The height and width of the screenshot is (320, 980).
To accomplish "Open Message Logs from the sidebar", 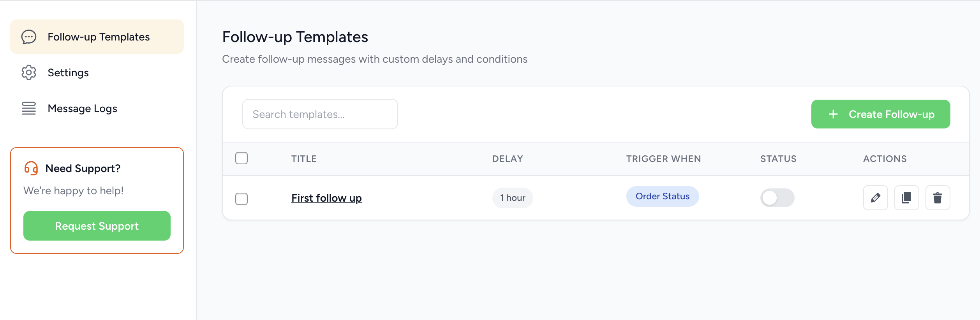I will pos(97,108).
